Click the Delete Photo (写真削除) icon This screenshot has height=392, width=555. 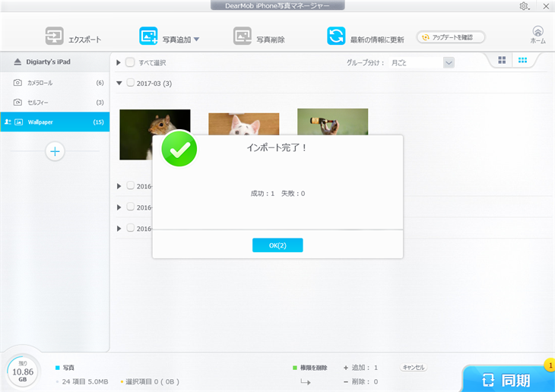pos(243,36)
